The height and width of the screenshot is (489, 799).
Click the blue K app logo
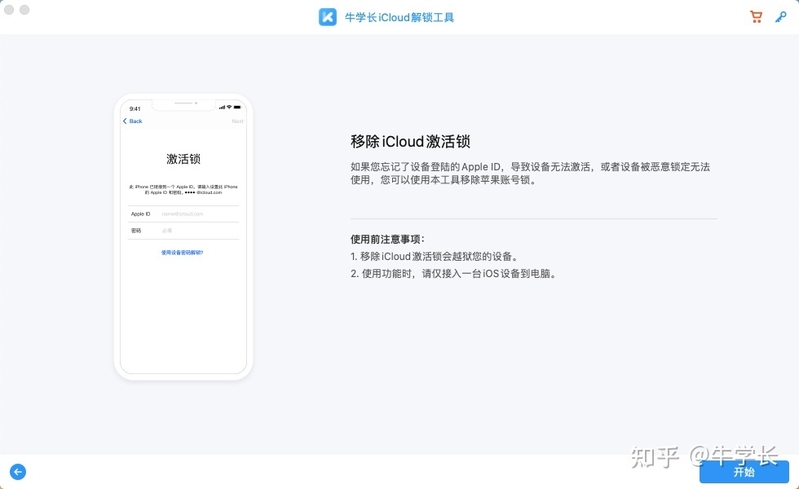328,17
